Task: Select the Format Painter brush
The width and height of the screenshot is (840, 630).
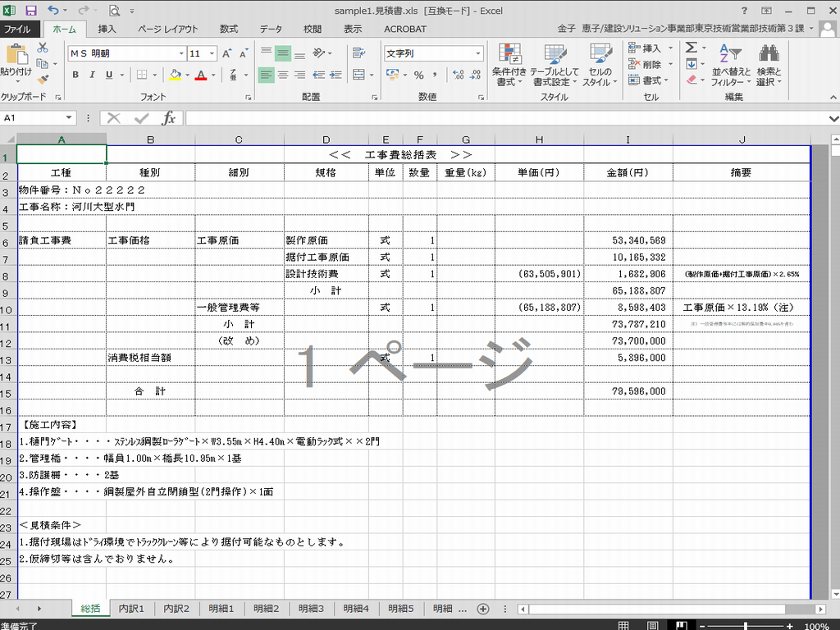Action: click(43, 80)
